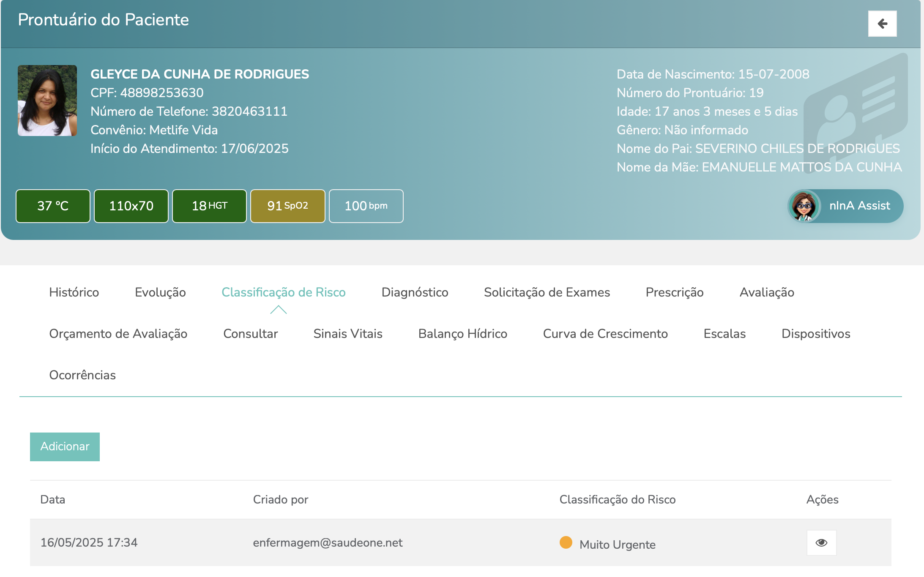Click the patient profile photo
924x577 pixels.
tap(47, 101)
